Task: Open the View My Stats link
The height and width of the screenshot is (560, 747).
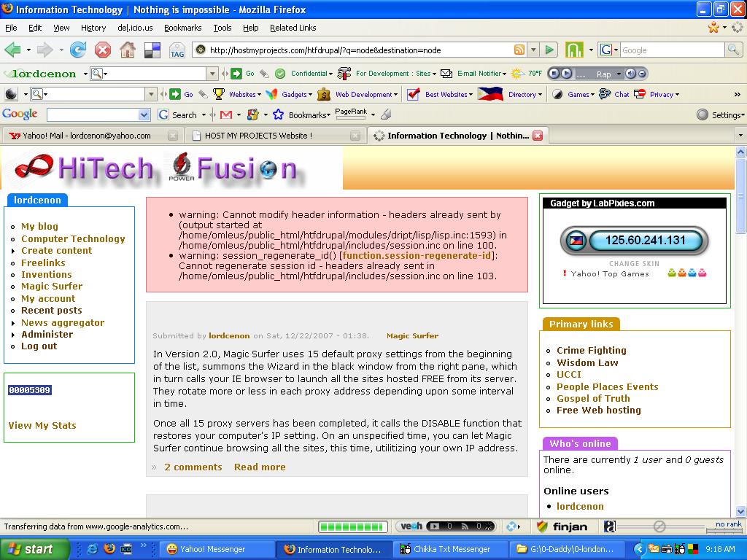Action: [x=42, y=425]
